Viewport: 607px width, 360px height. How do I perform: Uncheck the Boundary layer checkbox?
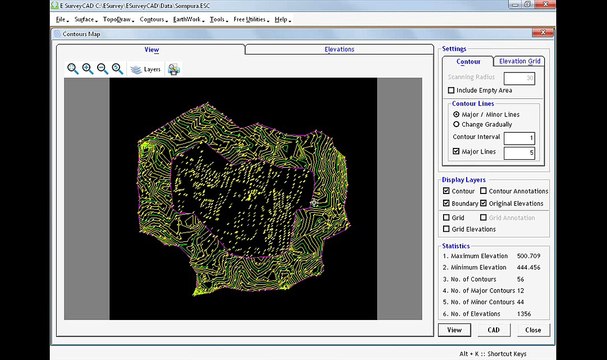(x=446, y=203)
